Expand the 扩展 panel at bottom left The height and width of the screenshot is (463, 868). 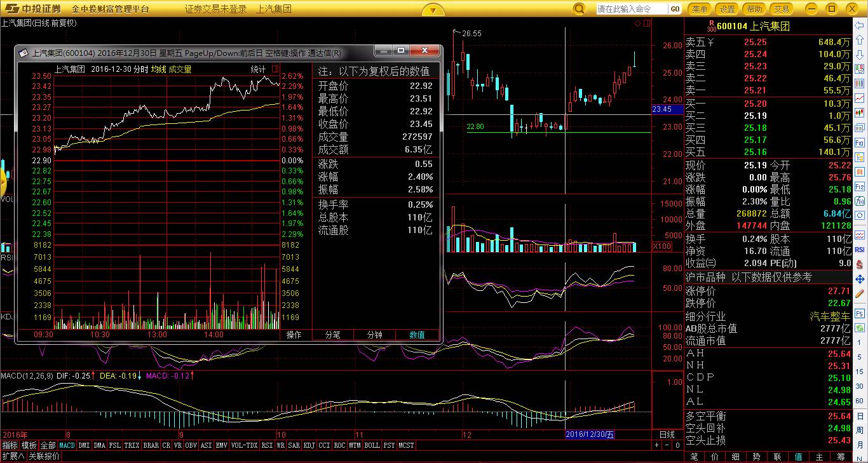(13, 456)
